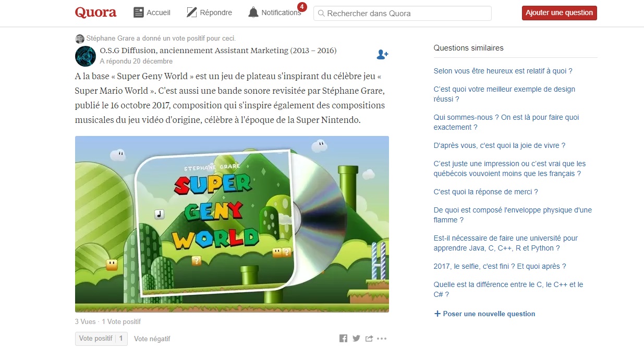Click Ajouter une question button
This screenshot has height=349, width=644.
560,13
